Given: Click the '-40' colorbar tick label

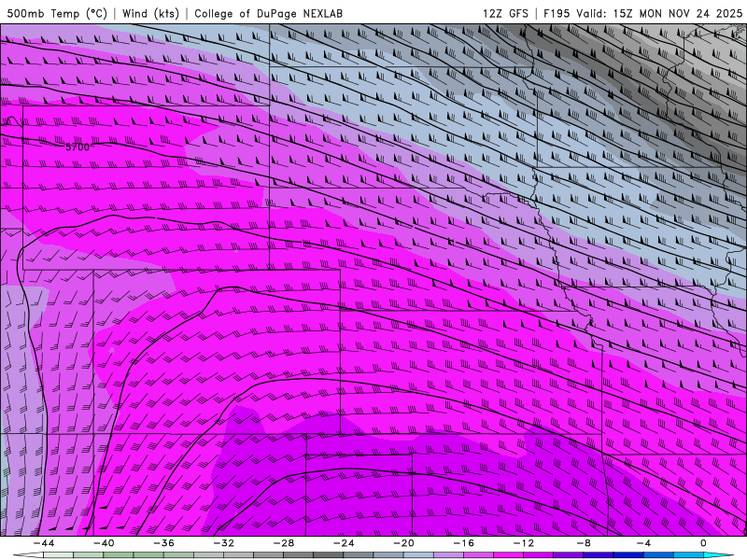Looking at the screenshot, I should (x=104, y=543).
